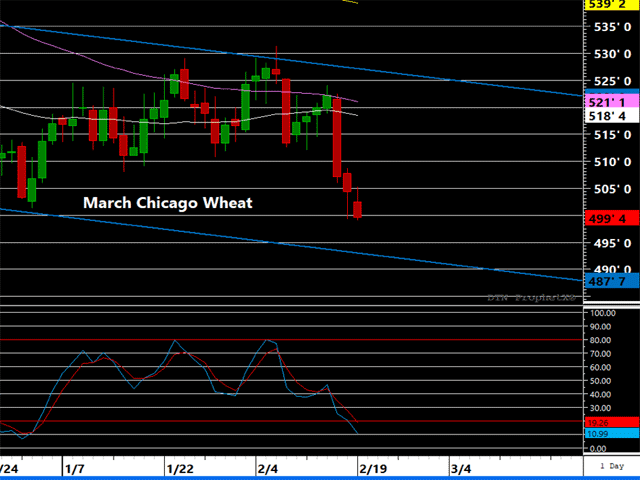This screenshot has width=640, height=480.
Task: Select the 0.00 stochastic scale label
Action: pyautogui.click(x=600, y=448)
